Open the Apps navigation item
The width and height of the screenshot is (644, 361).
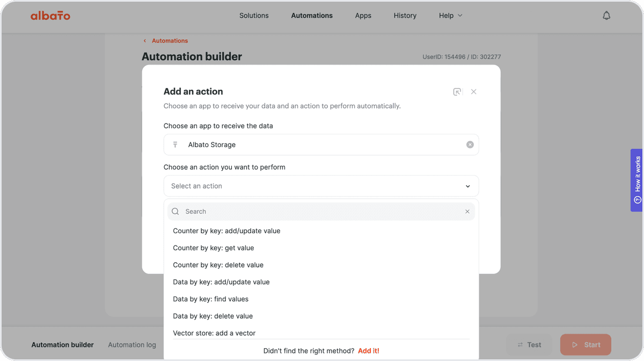363,16
